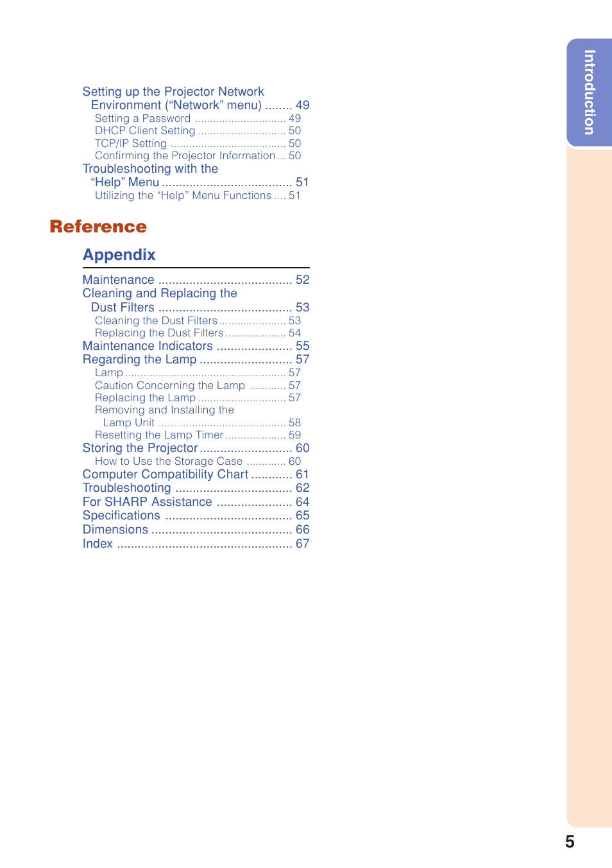Viewport: 612px width, 868px height.
Task: Jump to Confirming the Projector Information
Action: point(185,156)
